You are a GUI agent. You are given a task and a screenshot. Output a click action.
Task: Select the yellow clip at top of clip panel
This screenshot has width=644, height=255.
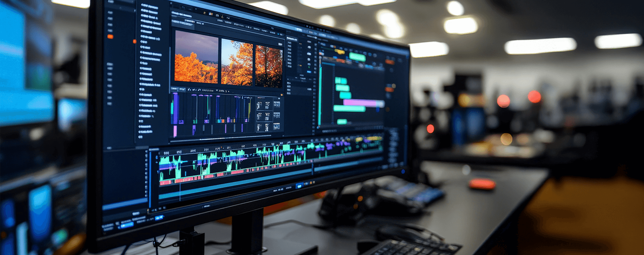click(x=339, y=52)
